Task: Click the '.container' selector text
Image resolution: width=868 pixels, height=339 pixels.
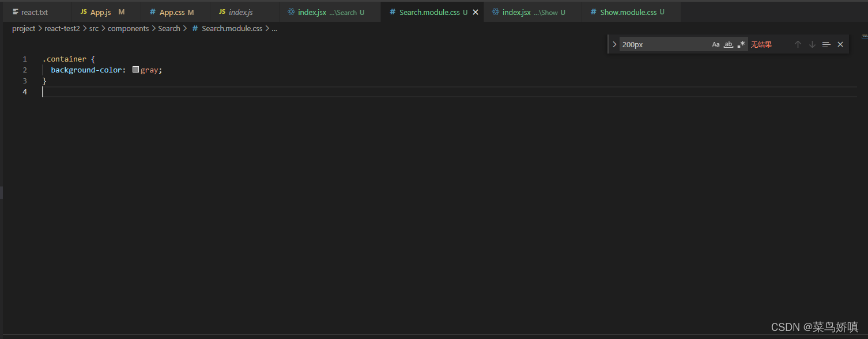Action: (x=65, y=59)
